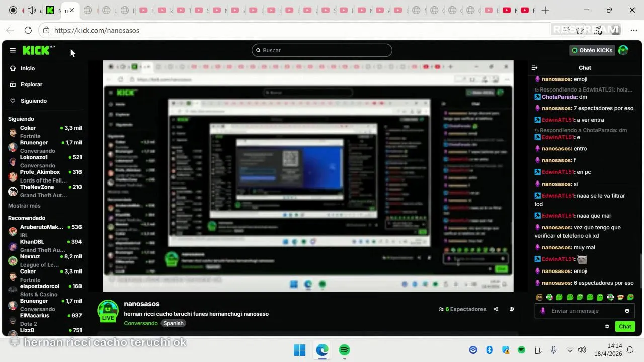Screen dimensions: 644x362
Task: Switch to the first tab with record icon
Action: (x=13, y=10)
